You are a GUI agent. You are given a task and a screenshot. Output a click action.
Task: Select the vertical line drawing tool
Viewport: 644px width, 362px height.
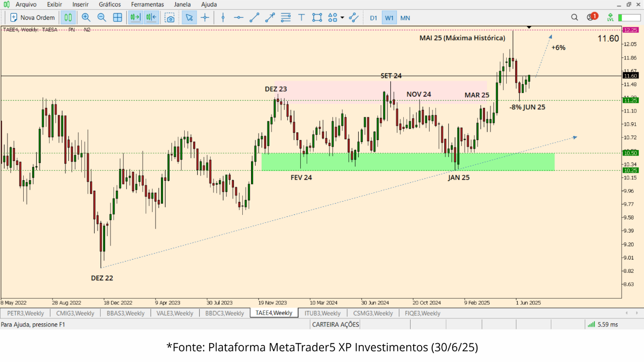tap(223, 18)
